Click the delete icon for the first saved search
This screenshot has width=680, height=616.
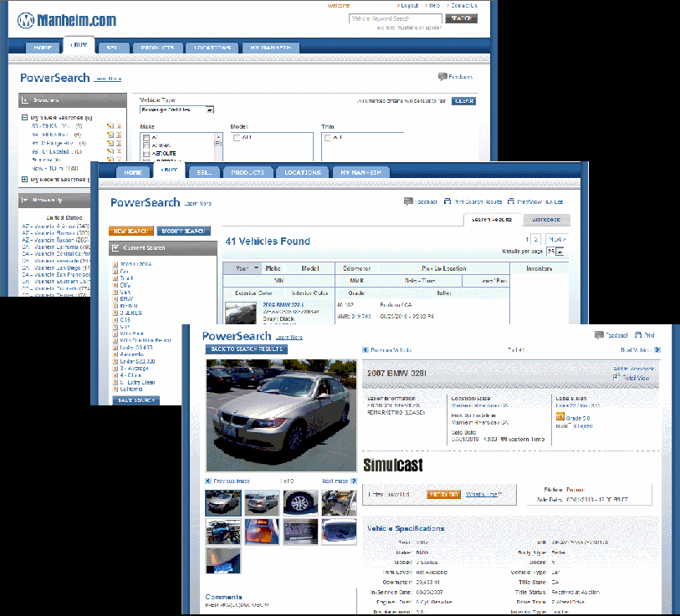point(119,126)
